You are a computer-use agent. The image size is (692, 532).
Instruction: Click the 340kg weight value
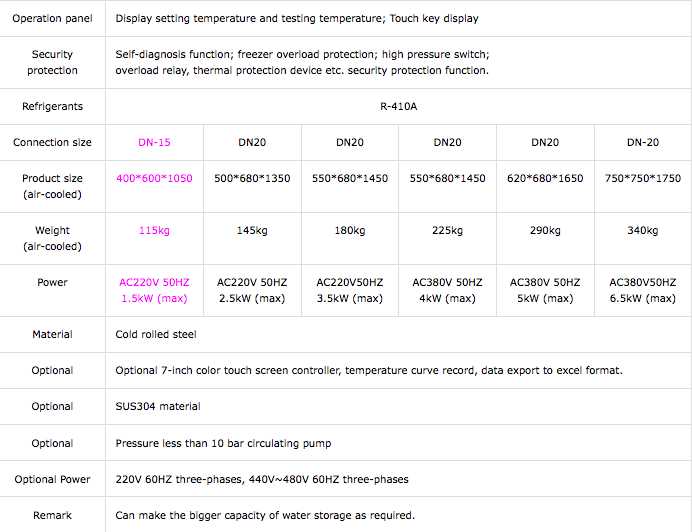643,230
